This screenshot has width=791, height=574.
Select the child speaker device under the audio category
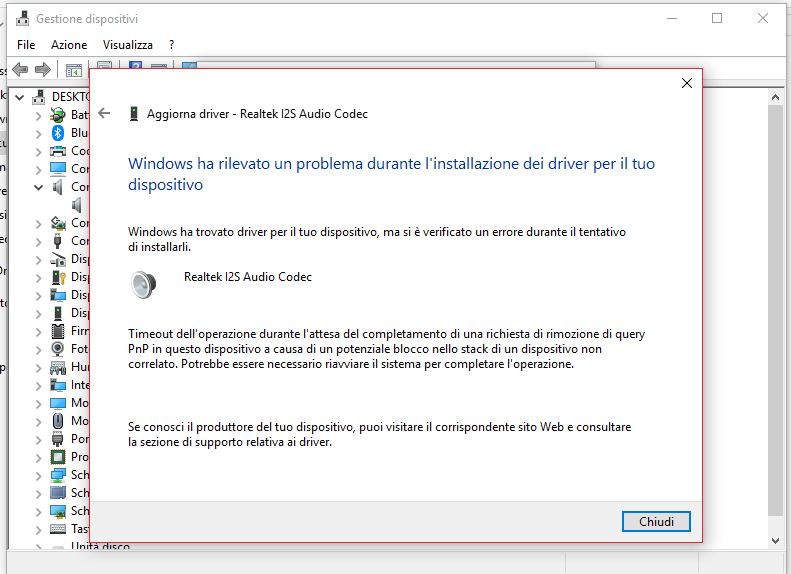point(77,205)
